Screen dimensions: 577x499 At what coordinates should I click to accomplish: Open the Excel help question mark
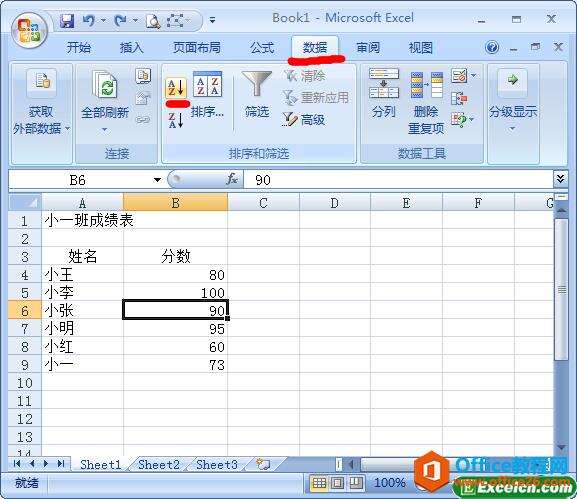[492, 47]
